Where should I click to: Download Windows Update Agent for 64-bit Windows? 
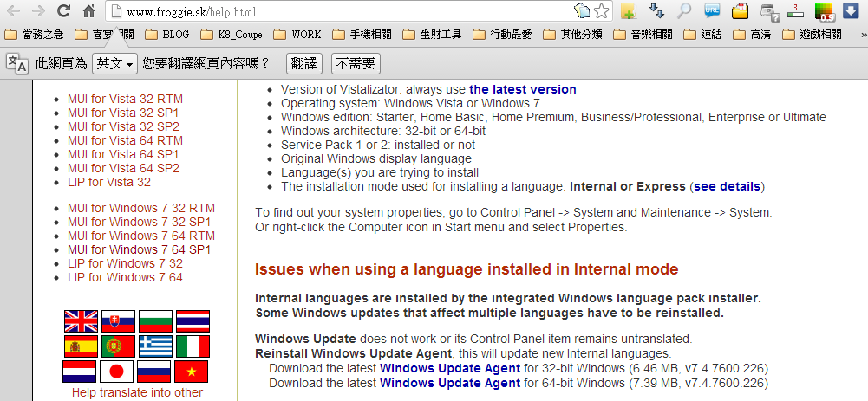pos(450,383)
